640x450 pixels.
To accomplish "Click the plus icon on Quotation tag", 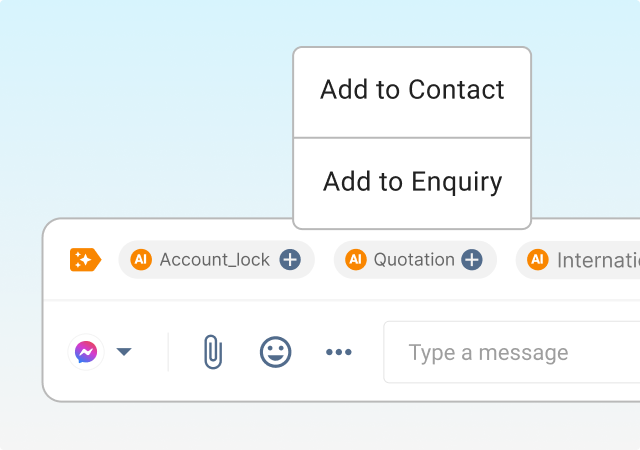I will [472, 260].
